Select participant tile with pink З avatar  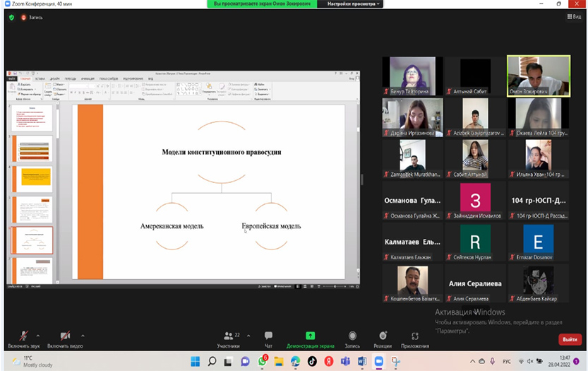475,199
